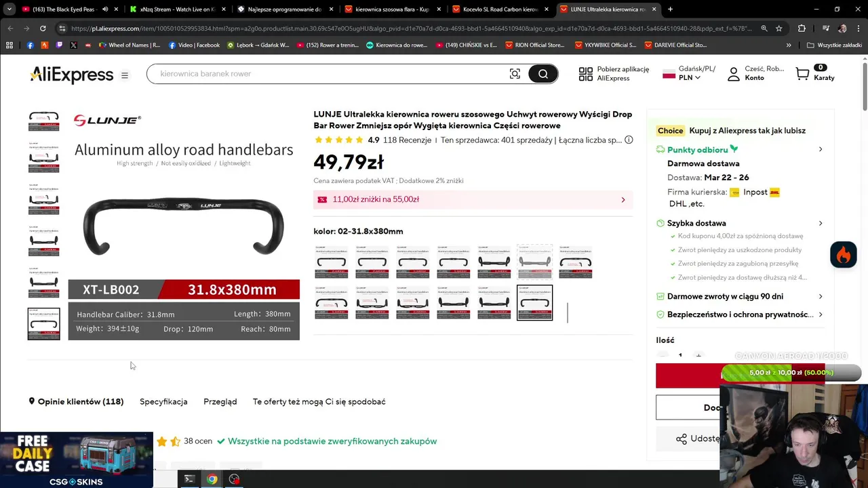View site information icon in address bar
Screen dimensions: 868x488
click(x=62, y=28)
